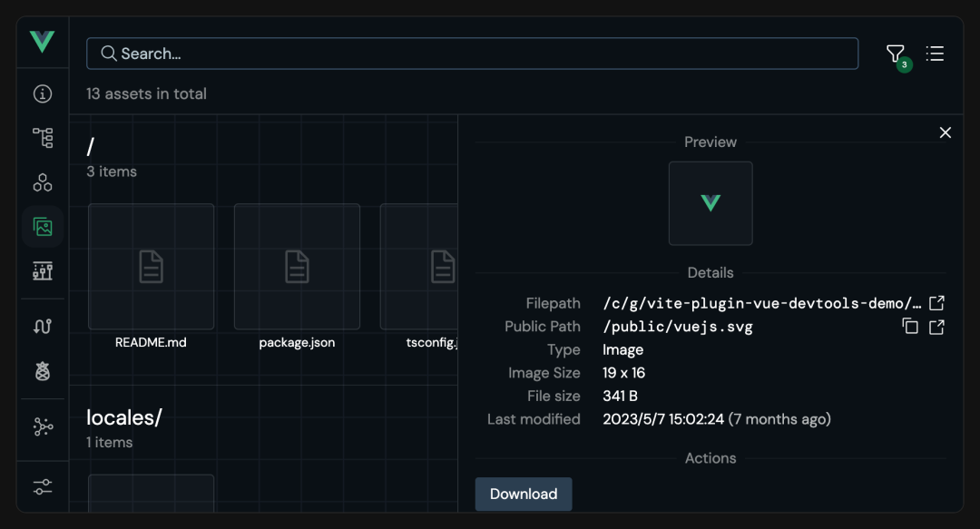
Task: Open the filter dropdown with badge 3
Action: (x=897, y=55)
